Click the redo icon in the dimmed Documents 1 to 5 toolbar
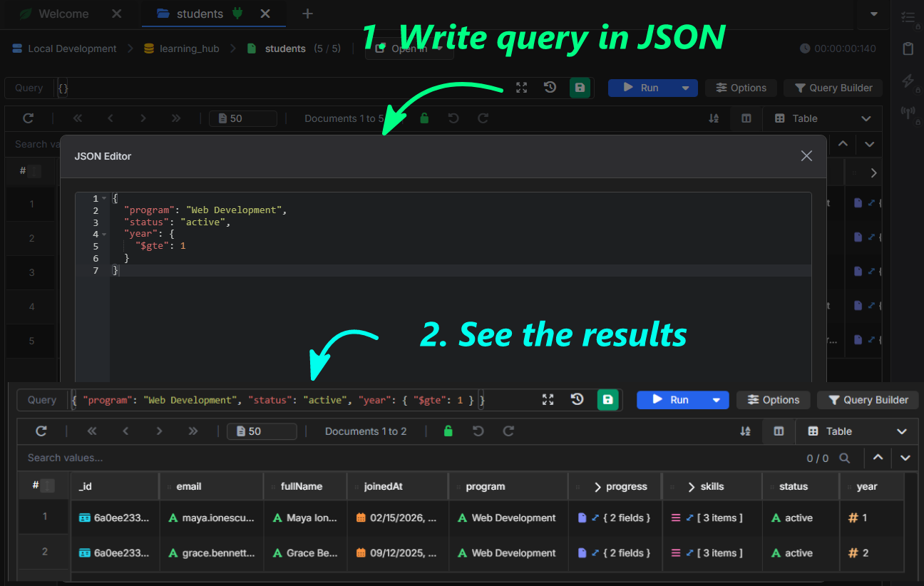This screenshot has width=924, height=586. [x=483, y=118]
